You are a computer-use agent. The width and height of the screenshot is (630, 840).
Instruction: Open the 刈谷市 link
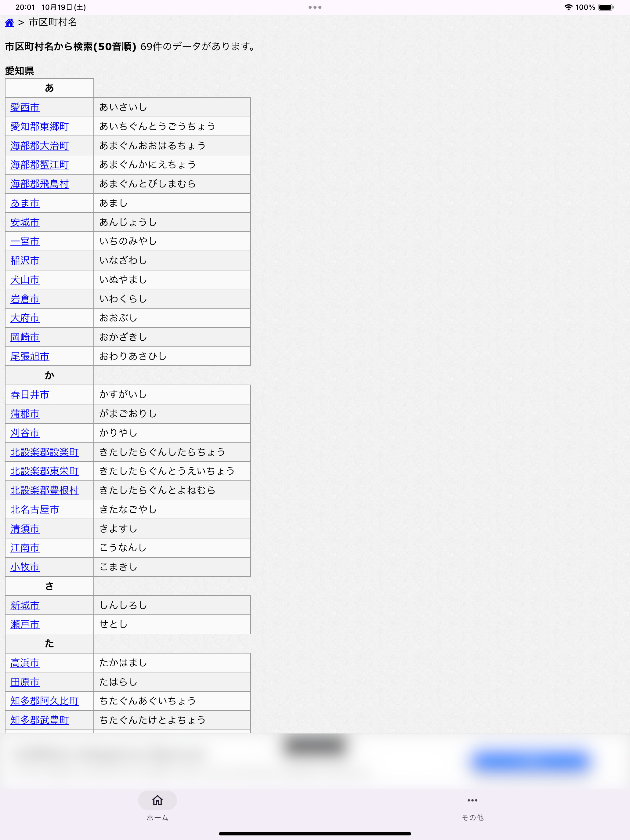[25, 433]
